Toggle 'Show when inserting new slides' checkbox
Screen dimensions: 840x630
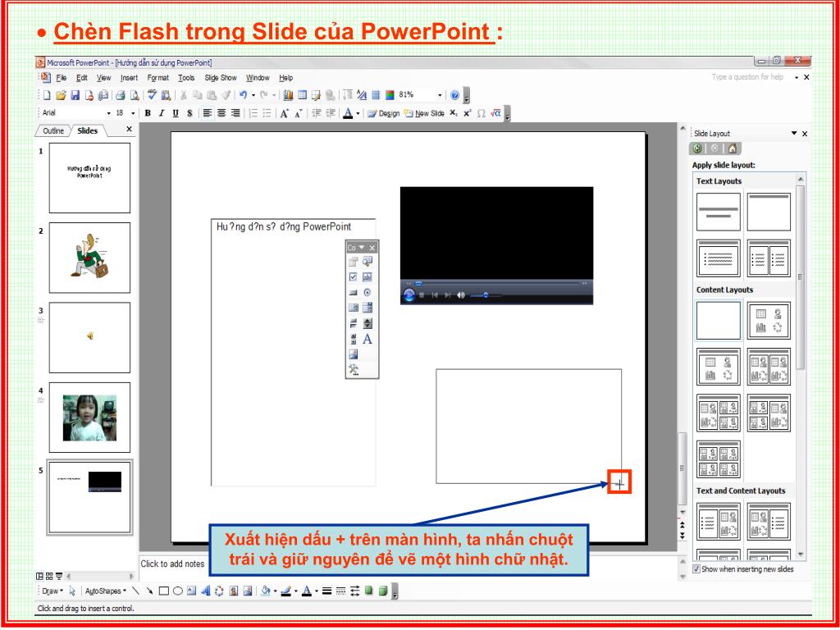(696, 569)
